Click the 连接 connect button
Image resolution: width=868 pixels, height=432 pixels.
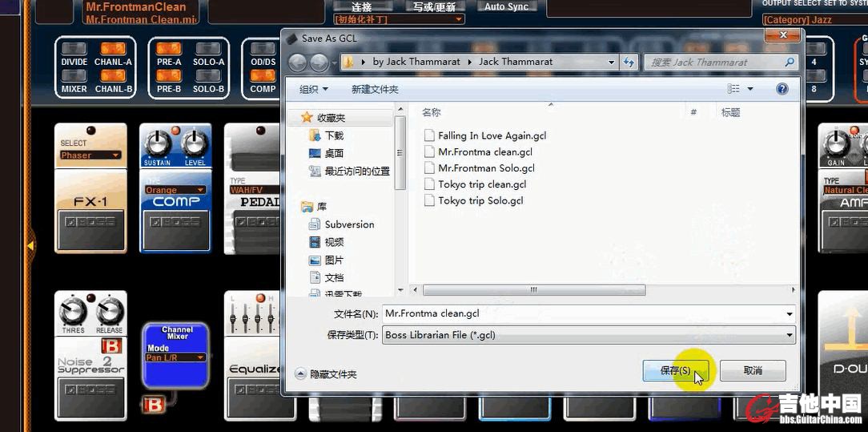point(361,6)
